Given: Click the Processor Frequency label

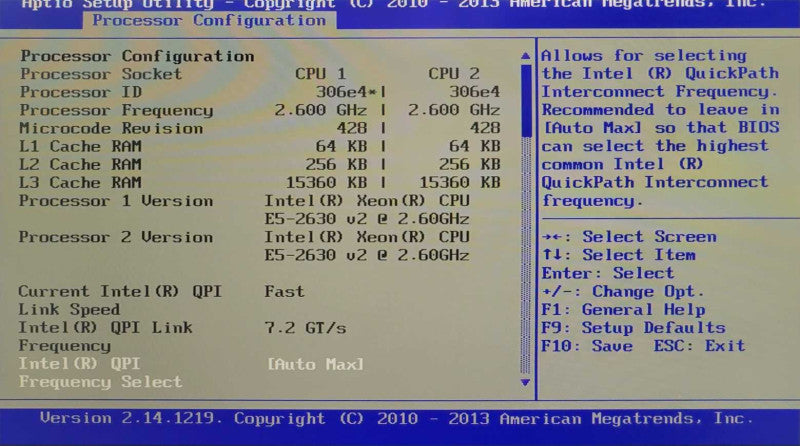Looking at the screenshot, I should (x=116, y=110).
